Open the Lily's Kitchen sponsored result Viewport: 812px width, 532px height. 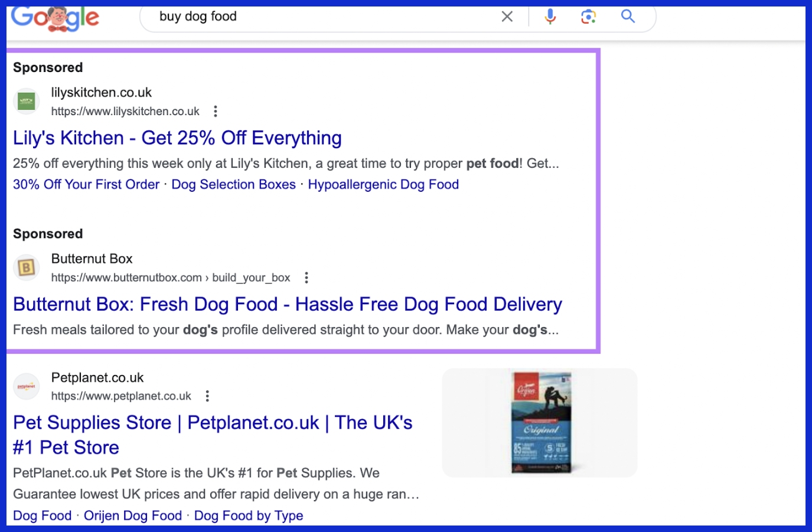click(177, 138)
